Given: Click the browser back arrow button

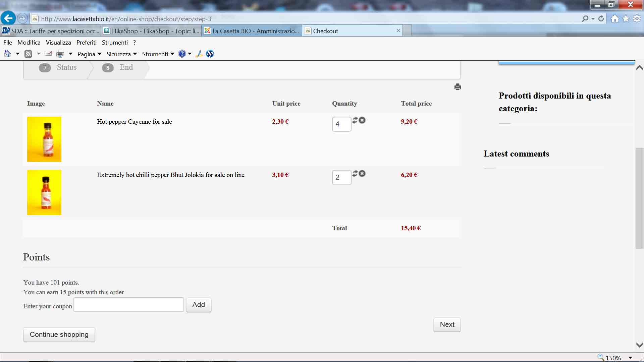Looking at the screenshot, I should click(x=8, y=18).
